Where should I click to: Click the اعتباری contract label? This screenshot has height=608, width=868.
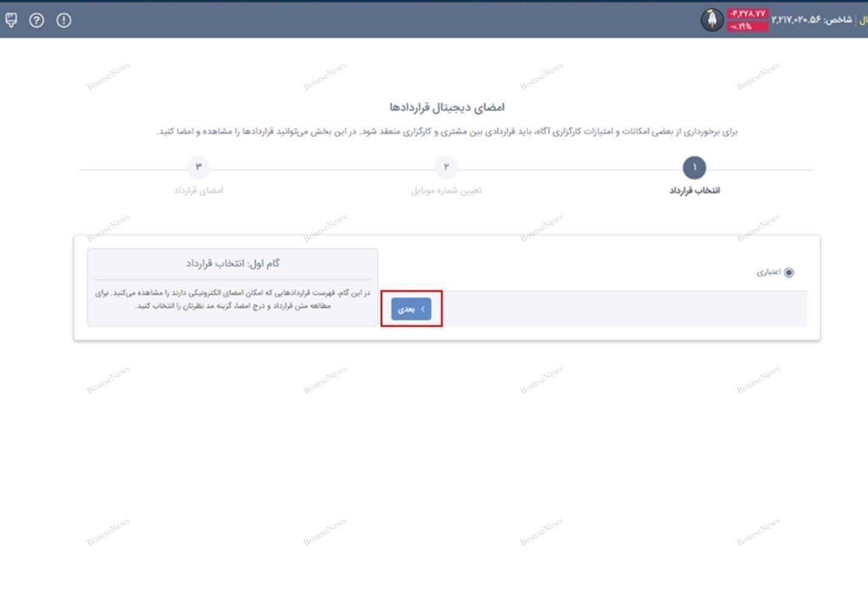[768, 272]
